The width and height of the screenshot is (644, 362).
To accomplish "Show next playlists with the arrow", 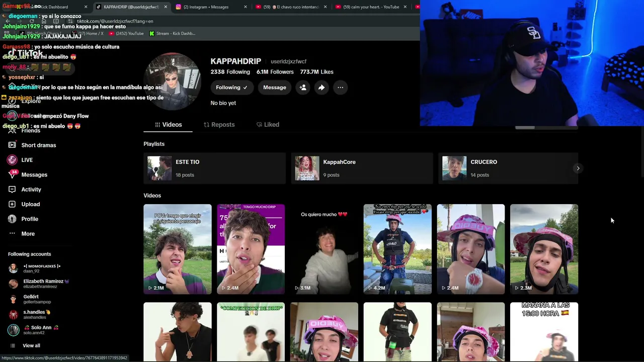I will [578, 168].
